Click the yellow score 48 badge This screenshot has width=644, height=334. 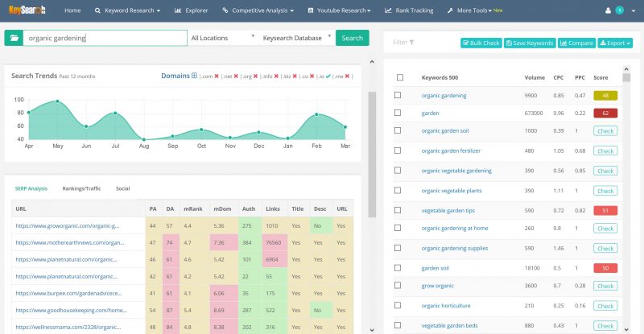tap(605, 95)
